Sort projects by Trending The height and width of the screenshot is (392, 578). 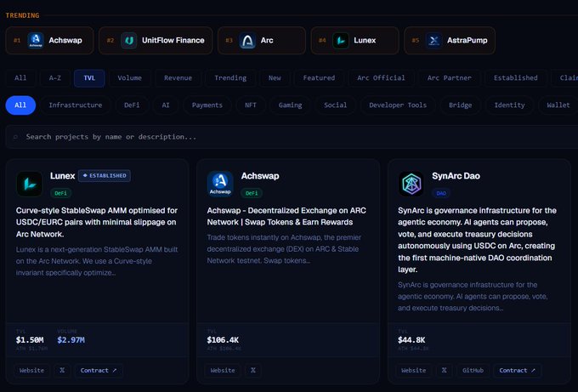(230, 78)
